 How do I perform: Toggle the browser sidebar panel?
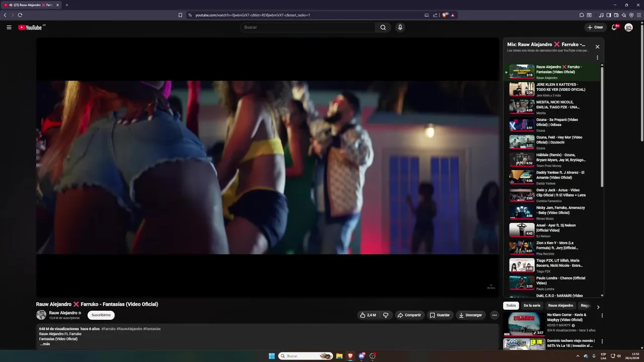click(x=608, y=15)
